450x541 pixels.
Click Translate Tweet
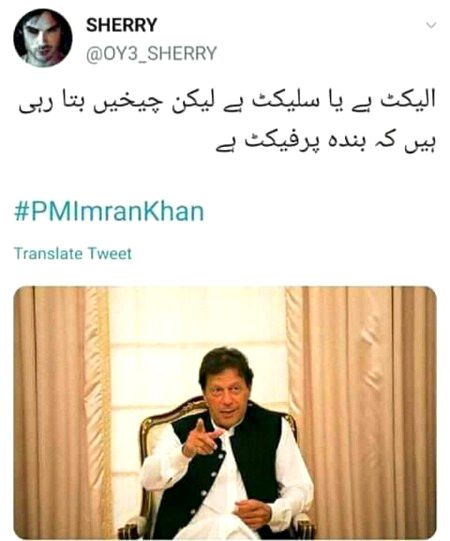click(73, 254)
